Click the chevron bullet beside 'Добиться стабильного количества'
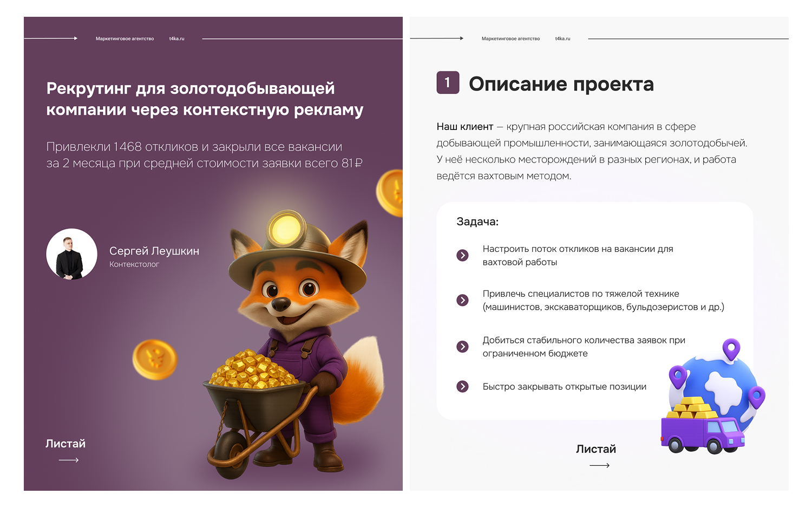 click(462, 347)
